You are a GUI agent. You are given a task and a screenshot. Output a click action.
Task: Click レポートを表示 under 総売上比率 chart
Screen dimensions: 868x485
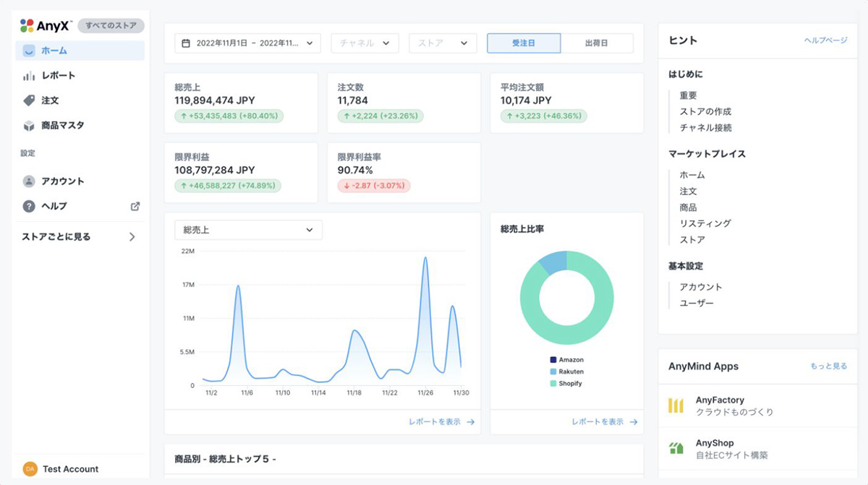pos(597,422)
